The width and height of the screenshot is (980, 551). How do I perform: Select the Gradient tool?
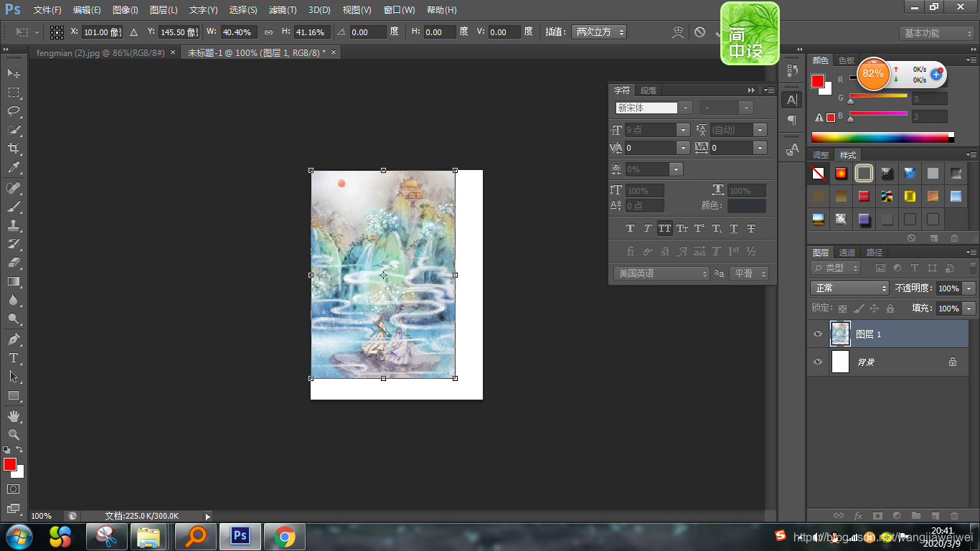(x=14, y=281)
